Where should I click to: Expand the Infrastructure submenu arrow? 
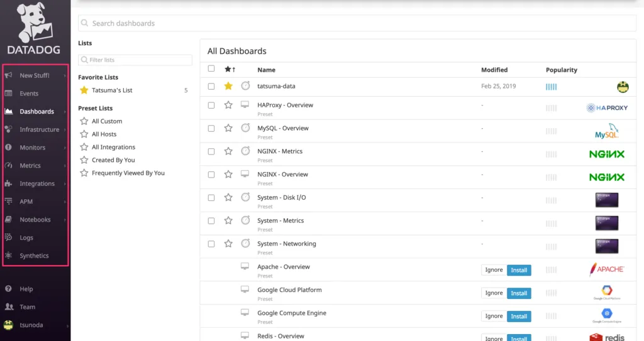pyautogui.click(x=65, y=129)
